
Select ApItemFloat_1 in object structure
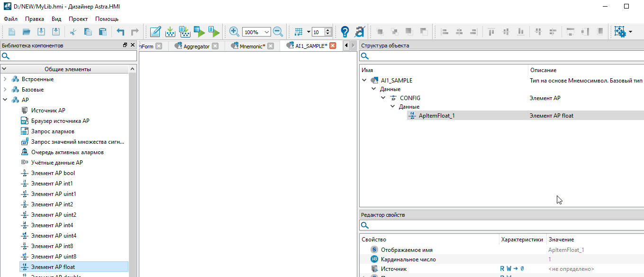(436, 115)
